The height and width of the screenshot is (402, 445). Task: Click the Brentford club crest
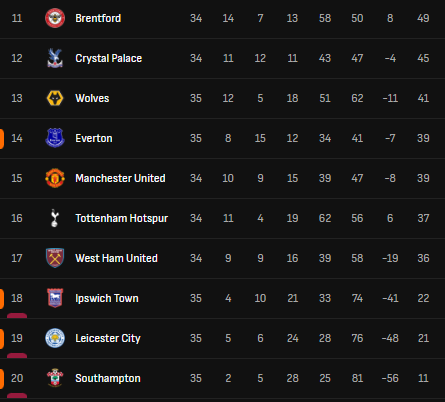pyautogui.click(x=55, y=18)
